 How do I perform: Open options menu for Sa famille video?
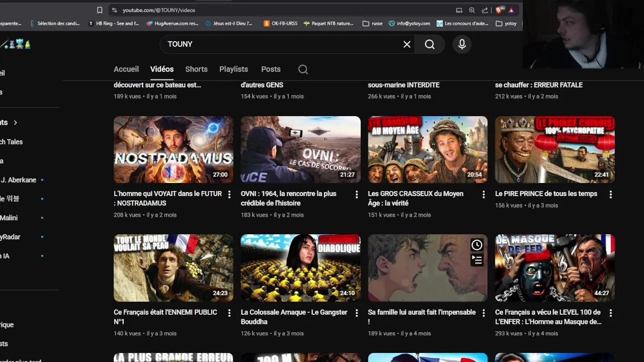[x=484, y=313]
